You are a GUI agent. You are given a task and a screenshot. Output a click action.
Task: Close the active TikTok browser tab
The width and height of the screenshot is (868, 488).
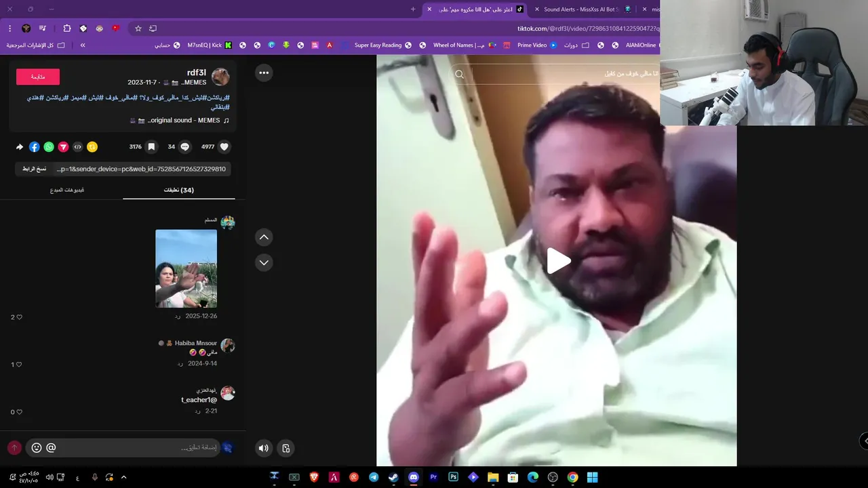429,9
